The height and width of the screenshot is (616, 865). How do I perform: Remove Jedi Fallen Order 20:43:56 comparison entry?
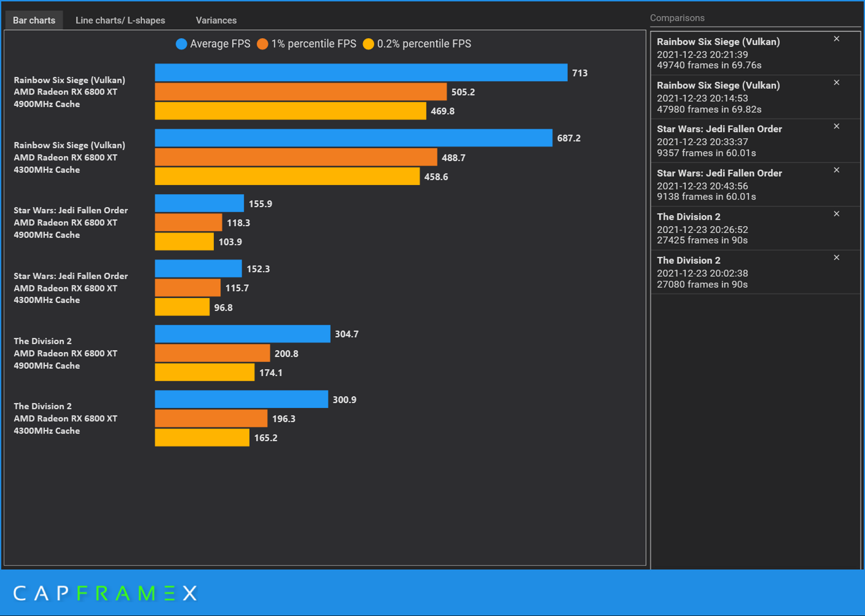[836, 170]
